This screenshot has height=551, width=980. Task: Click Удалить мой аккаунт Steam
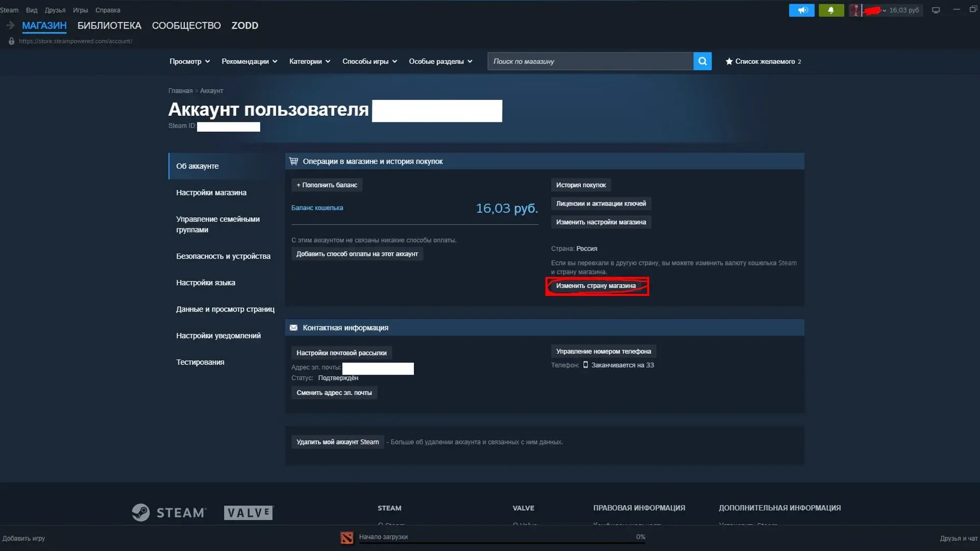[337, 442]
